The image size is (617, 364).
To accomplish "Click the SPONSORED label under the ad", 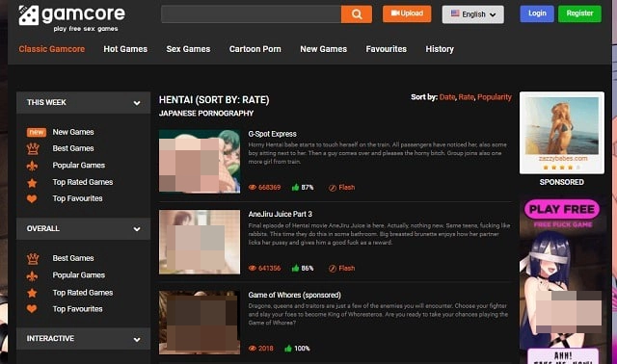I will tap(561, 182).
